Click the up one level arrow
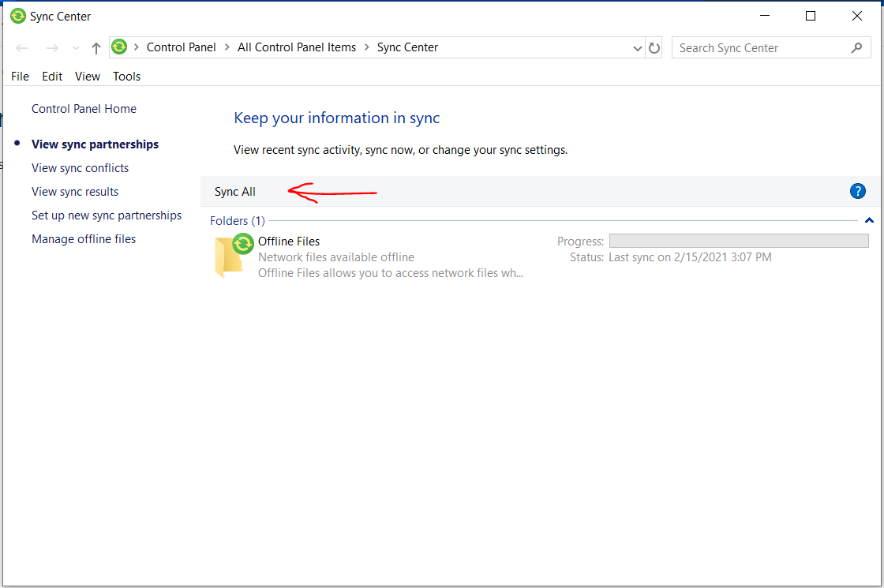Screen dimensions: 884x588 point(95,47)
